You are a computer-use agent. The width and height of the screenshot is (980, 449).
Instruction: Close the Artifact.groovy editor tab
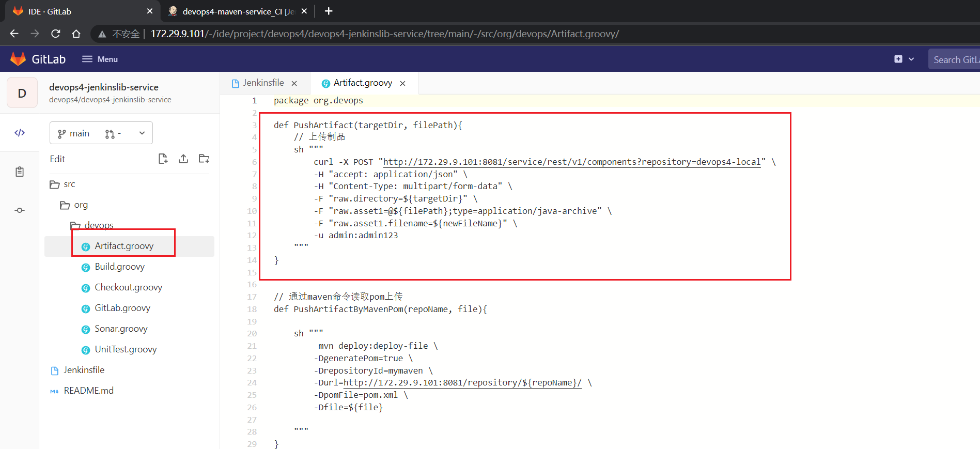403,83
